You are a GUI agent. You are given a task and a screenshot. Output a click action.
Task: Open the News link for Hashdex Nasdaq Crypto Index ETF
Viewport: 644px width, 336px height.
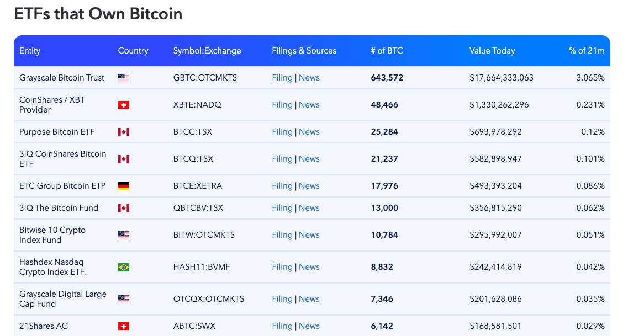click(309, 267)
